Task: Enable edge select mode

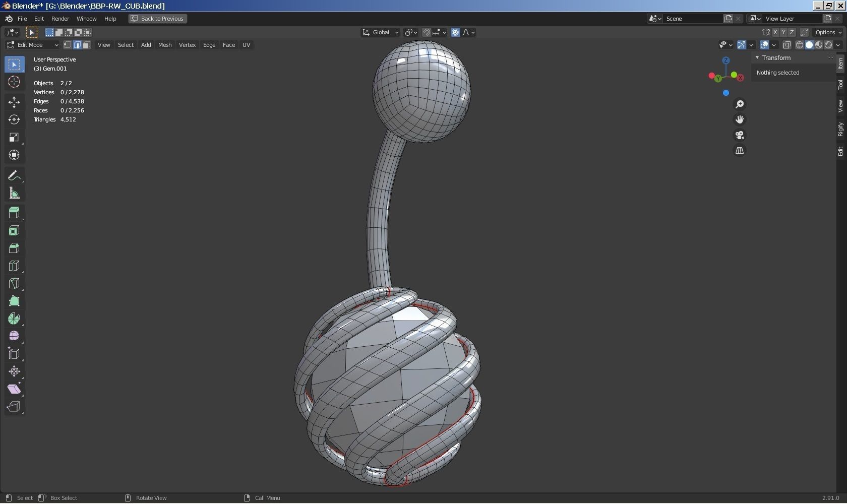Action: click(77, 45)
